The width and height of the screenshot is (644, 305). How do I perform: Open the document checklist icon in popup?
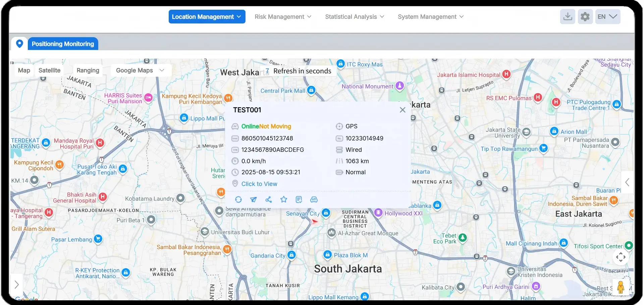(299, 200)
